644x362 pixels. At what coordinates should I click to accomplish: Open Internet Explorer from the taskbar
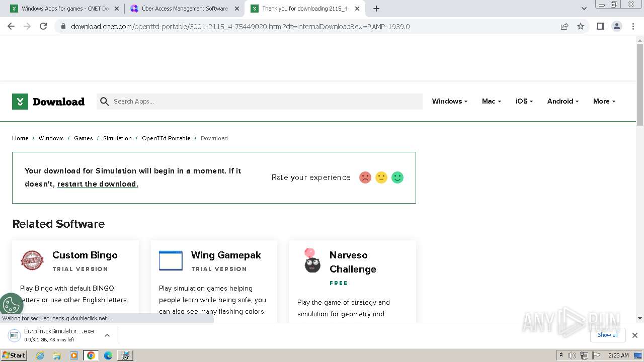[x=40, y=355]
